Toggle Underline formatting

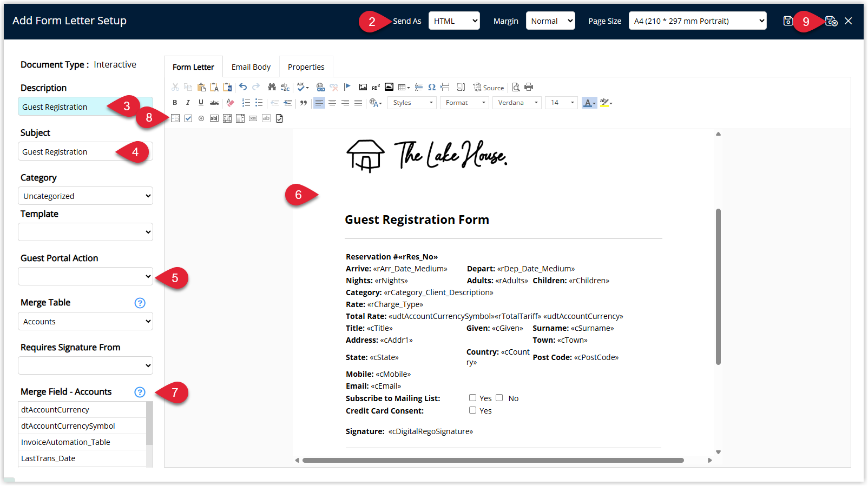pyautogui.click(x=201, y=103)
